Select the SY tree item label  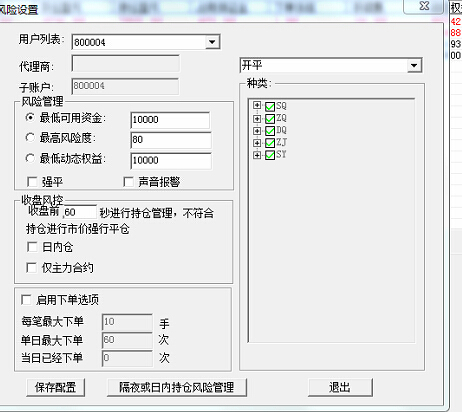[281, 154]
